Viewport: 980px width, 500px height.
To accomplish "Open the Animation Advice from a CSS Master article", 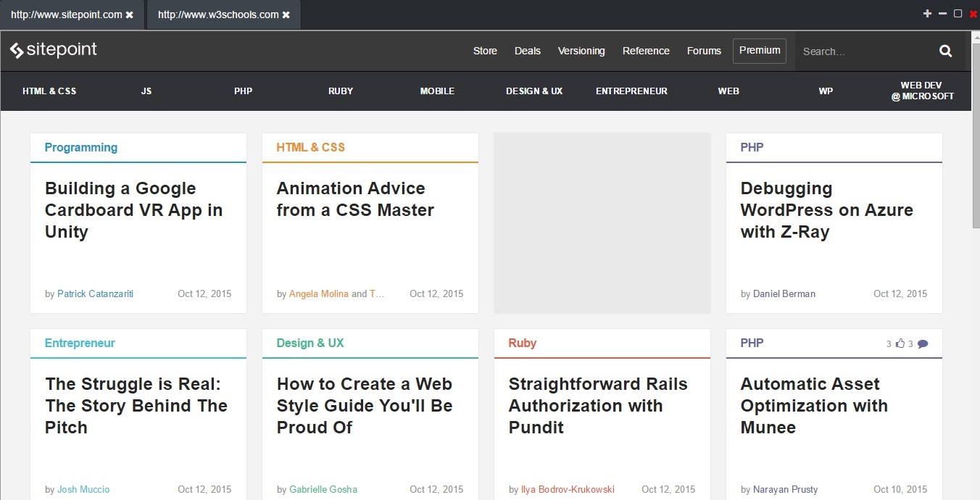I will point(355,199).
